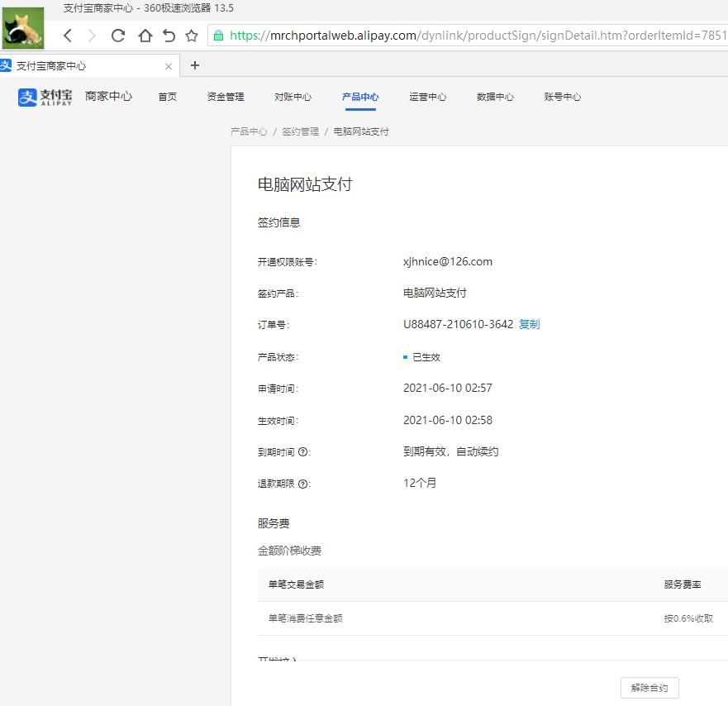Viewport: 728px width, 706px height.
Task: Click the green secure lock icon
Action: 218,36
